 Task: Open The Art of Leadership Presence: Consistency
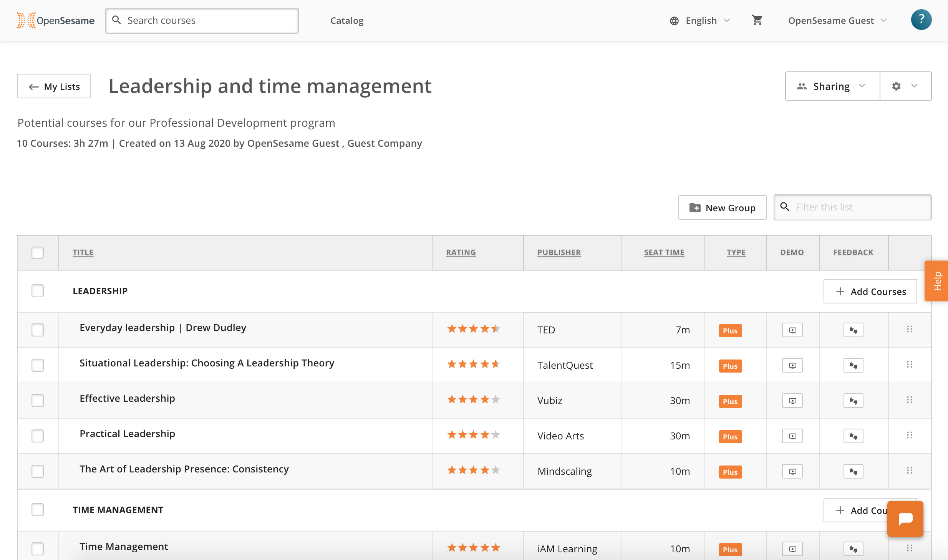184,469
